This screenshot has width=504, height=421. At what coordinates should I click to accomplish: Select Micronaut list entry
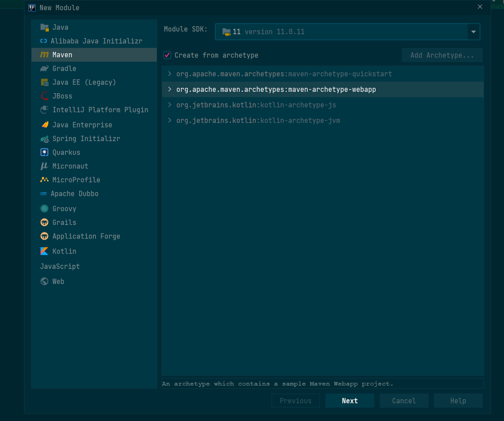click(x=94, y=166)
